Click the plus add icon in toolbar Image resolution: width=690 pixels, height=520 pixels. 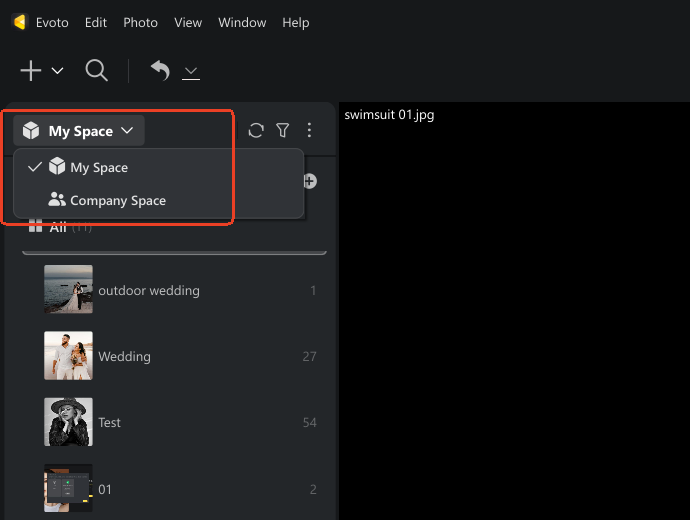[x=31, y=70]
